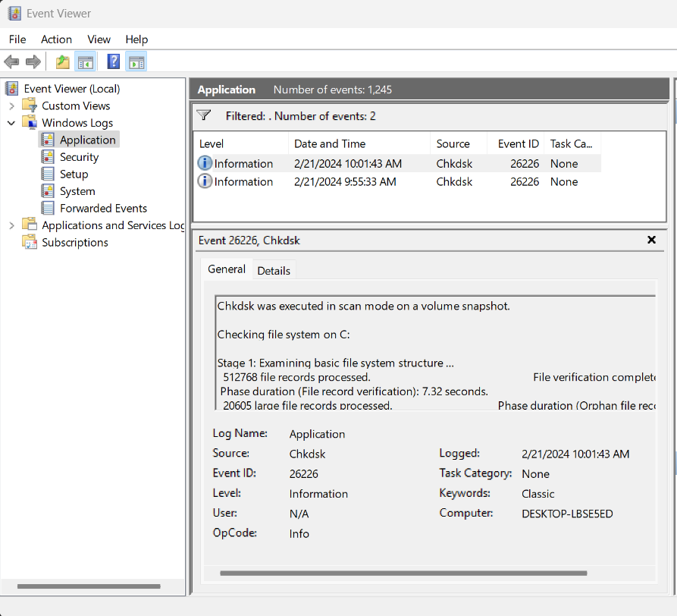Viewport: 677px width, 616px height.
Task: Click the Filtered number of events: 2 text
Action: [300, 116]
